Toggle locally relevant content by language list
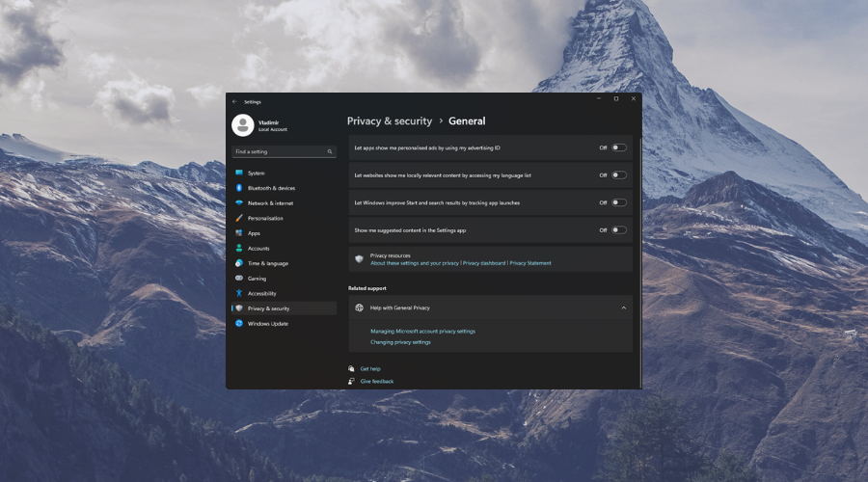This screenshot has height=482, width=868. [618, 175]
